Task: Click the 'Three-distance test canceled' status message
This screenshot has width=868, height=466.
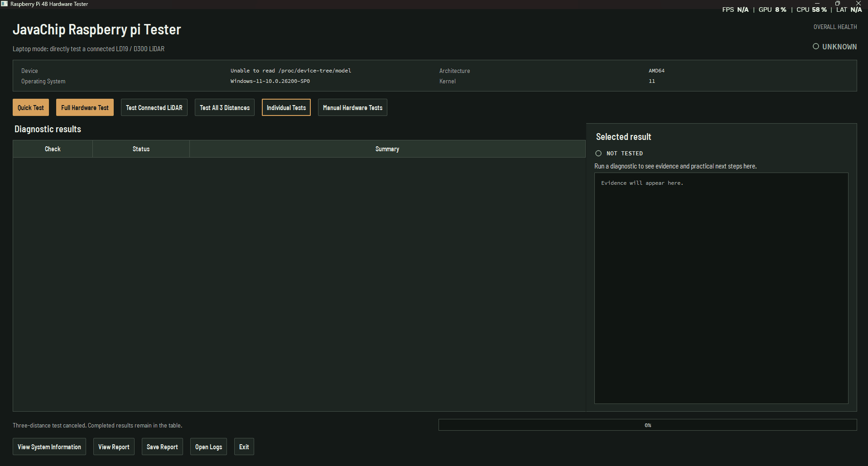Action: pyautogui.click(x=97, y=425)
